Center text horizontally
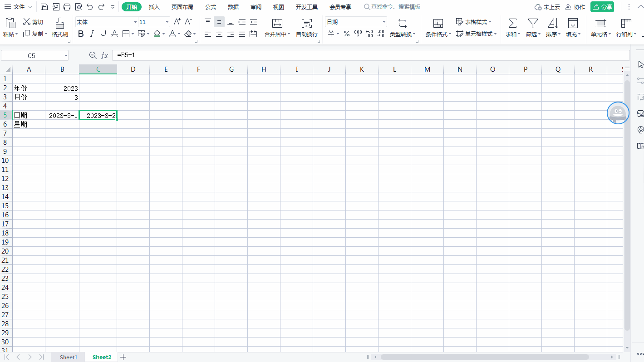Image resolution: width=644 pixels, height=362 pixels. coord(219,34)
